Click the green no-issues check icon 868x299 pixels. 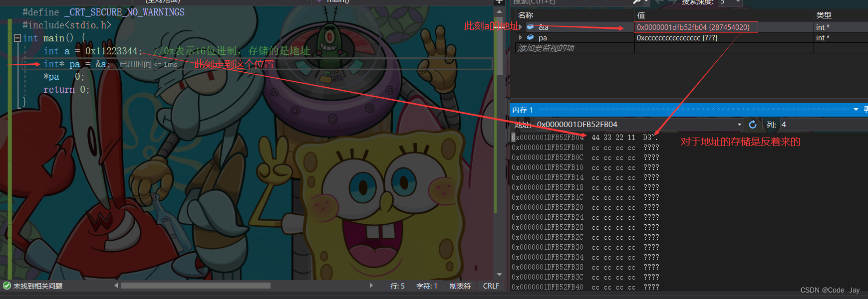[x=7, y=286]
